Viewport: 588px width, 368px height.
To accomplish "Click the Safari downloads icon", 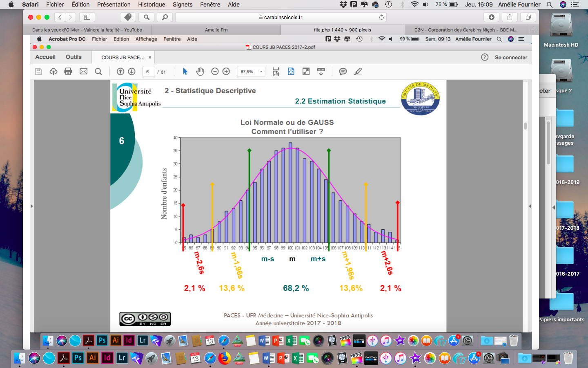I will click(491, 17).
